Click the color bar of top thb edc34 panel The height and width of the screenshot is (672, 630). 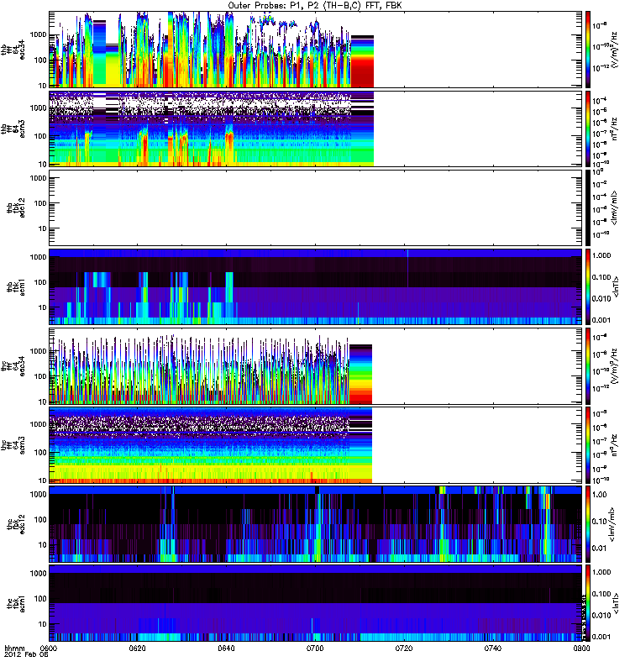pyautogui.click(x=590, y=49)
